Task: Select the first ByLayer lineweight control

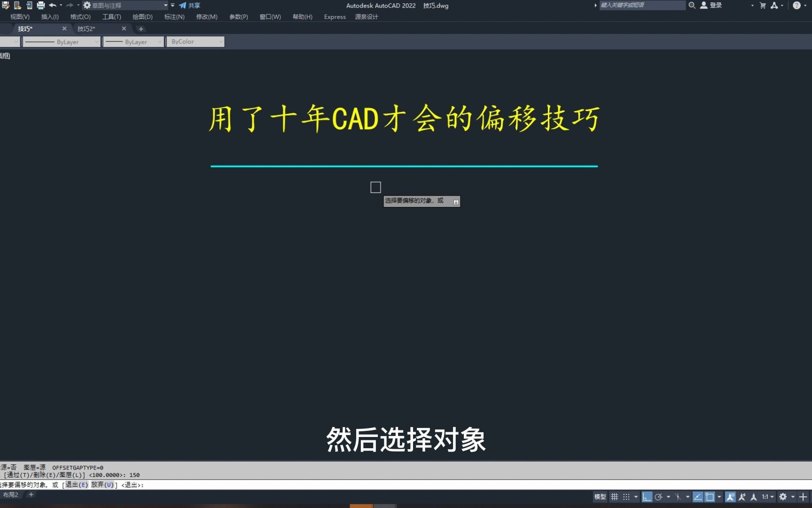Action: pyautogui.click(x=61, y=41)
